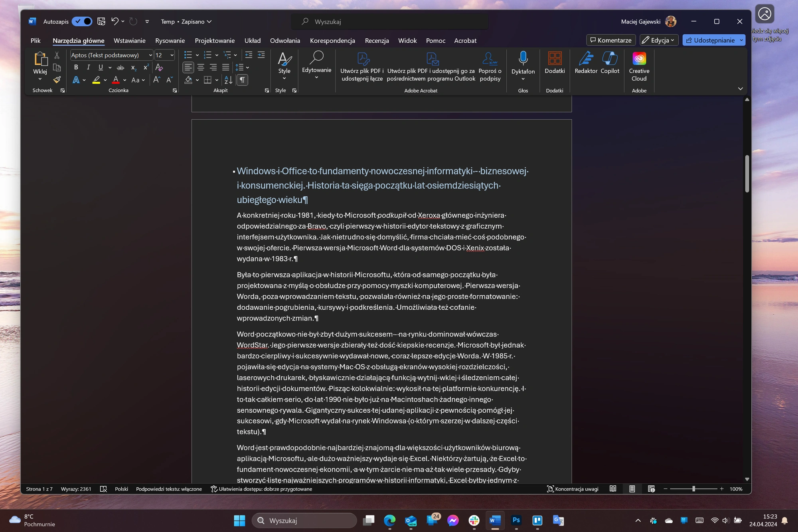The width and height of the screenshot is (798, 532).
Task: Click the Dodatki add-ins button
Action: [555, 63]
